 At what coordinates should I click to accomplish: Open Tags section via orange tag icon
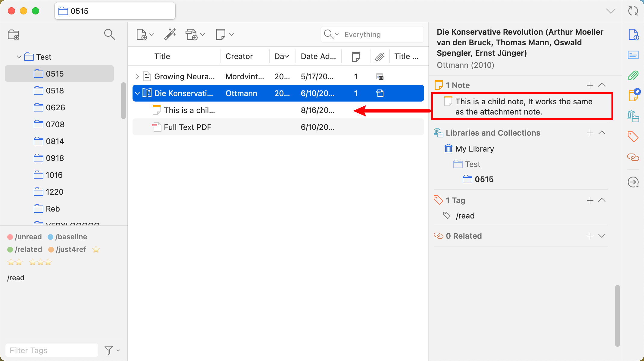[633, 137]
